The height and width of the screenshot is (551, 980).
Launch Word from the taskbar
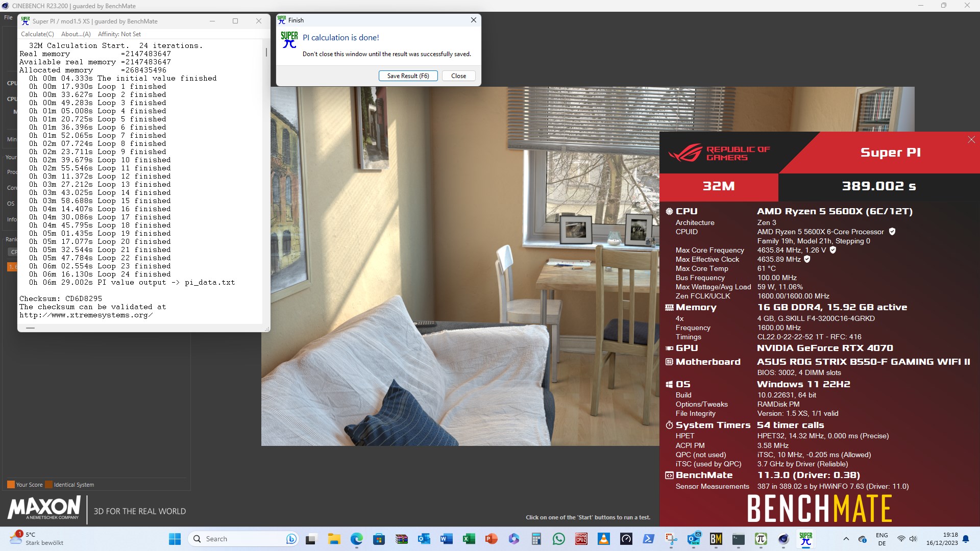tap(446, 539)
